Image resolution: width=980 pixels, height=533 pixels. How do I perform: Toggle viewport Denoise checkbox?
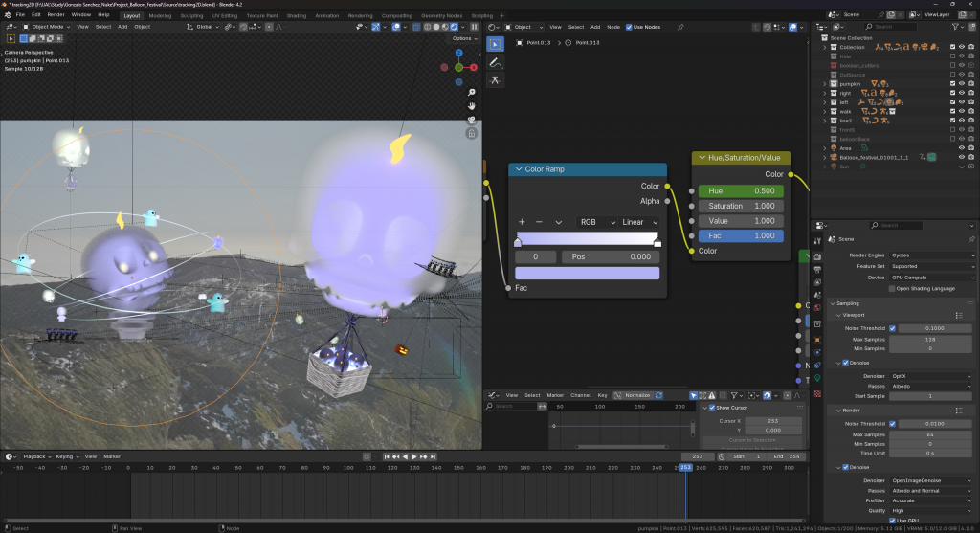click(846, 363)
